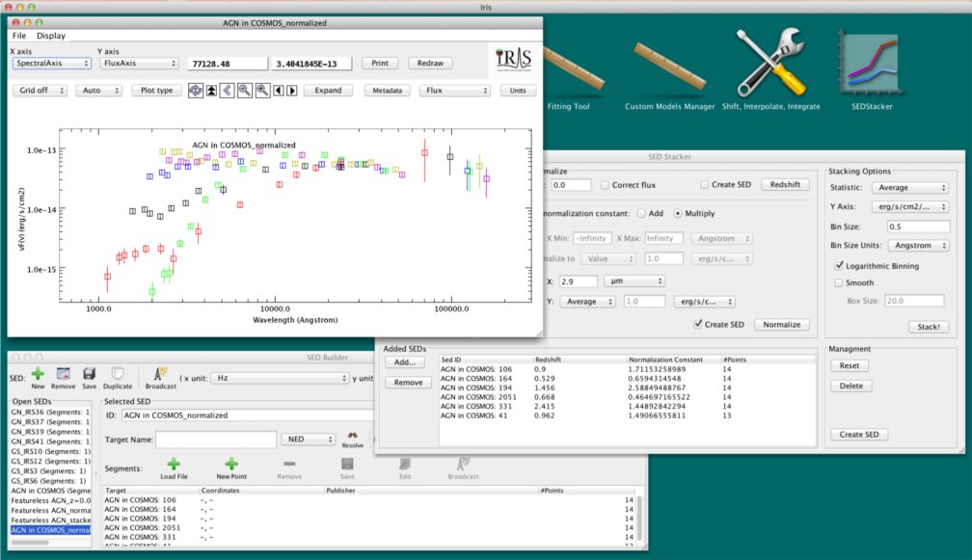The height and width of the screenshot is (560, 972).
Task: Click the Reset button under Managment
Action: tap(850, 365)
